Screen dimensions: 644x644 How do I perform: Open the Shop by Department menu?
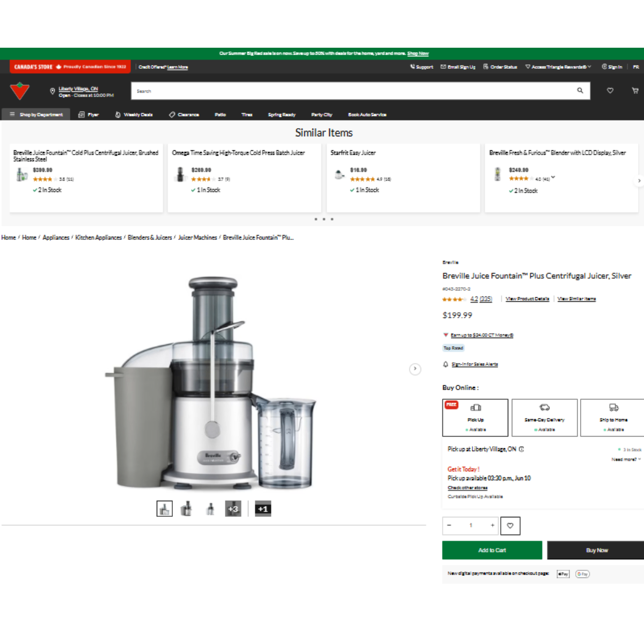pos(36,115)
